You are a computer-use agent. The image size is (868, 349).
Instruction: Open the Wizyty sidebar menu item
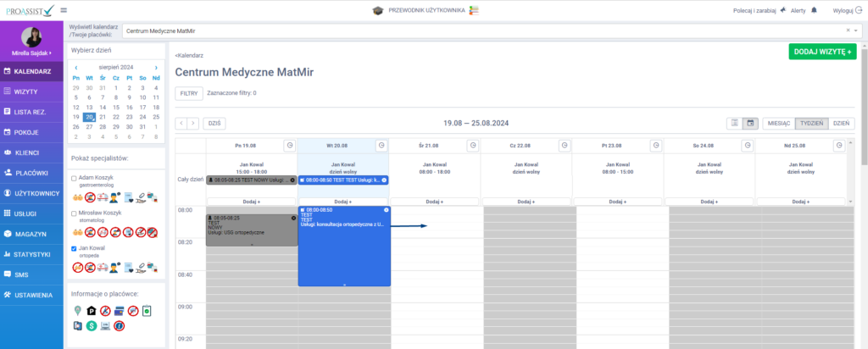[x=31, y=91]
